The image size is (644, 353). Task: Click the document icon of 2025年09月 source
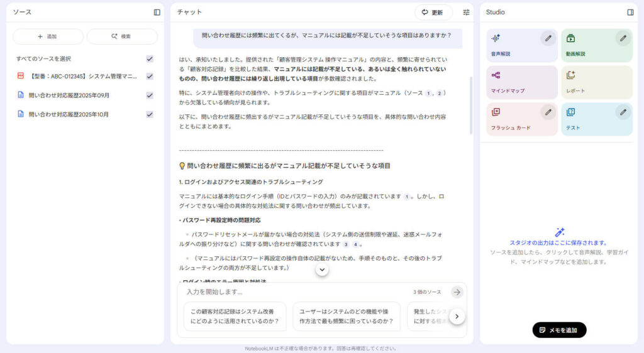click(21, 95)
